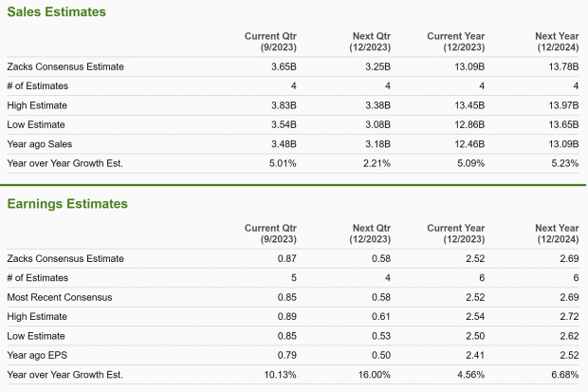
Task: Click the 13.97B high sales estimate
Action: point(562,105)
